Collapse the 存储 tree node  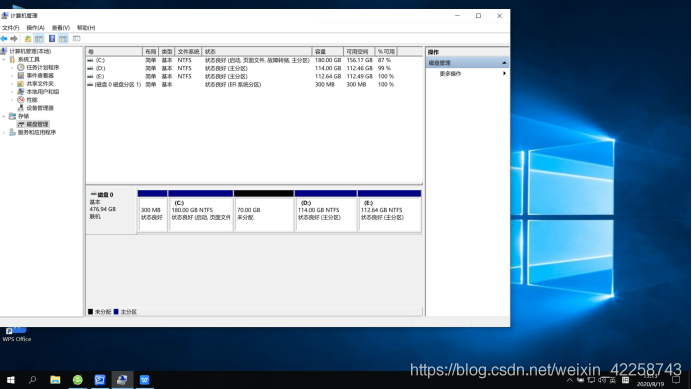pyautogui.click(x=4, y=116)
